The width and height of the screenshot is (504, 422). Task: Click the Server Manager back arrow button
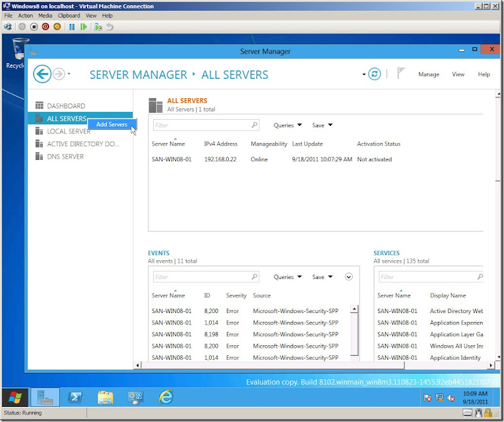point(42,74)
